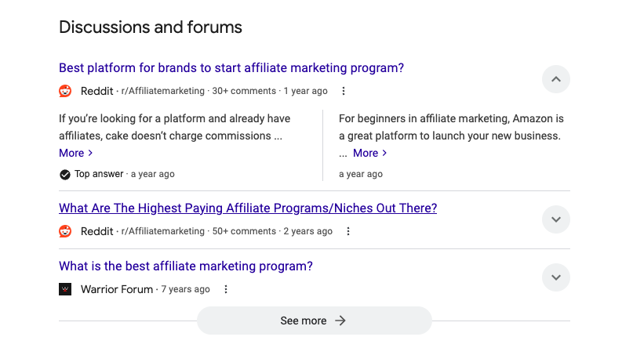Click the Reddit logo on the second result

pyautogui.click(x=65, y=231)
